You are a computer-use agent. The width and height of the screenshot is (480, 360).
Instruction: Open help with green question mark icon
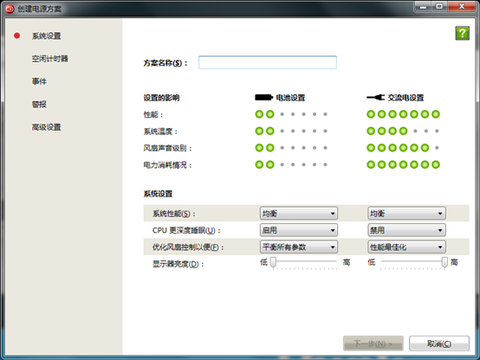pos(462,33)
